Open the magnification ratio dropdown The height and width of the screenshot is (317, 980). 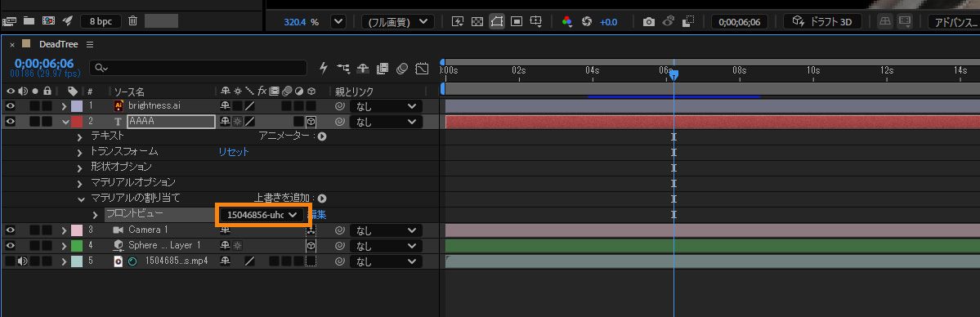coord(338,22)
